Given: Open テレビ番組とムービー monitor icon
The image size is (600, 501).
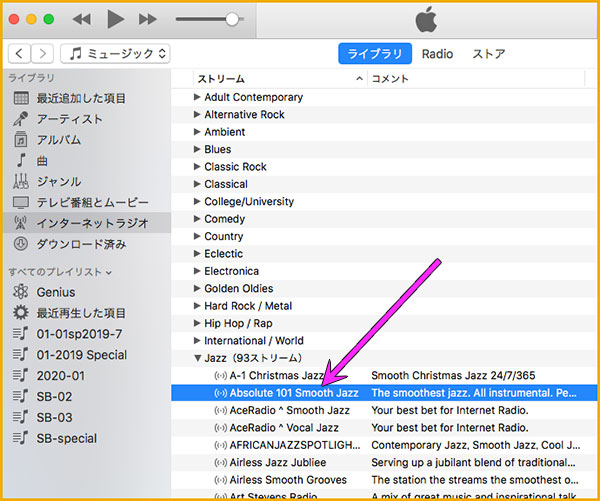Looking at the screenshot, I should pyautogui.click(x=21, y=202).
